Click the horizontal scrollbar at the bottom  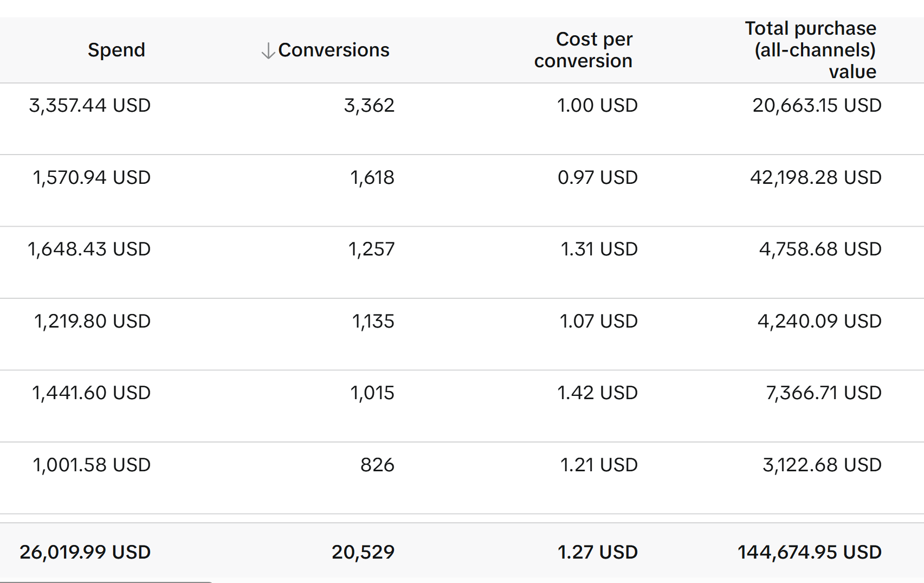coord(106,581)
